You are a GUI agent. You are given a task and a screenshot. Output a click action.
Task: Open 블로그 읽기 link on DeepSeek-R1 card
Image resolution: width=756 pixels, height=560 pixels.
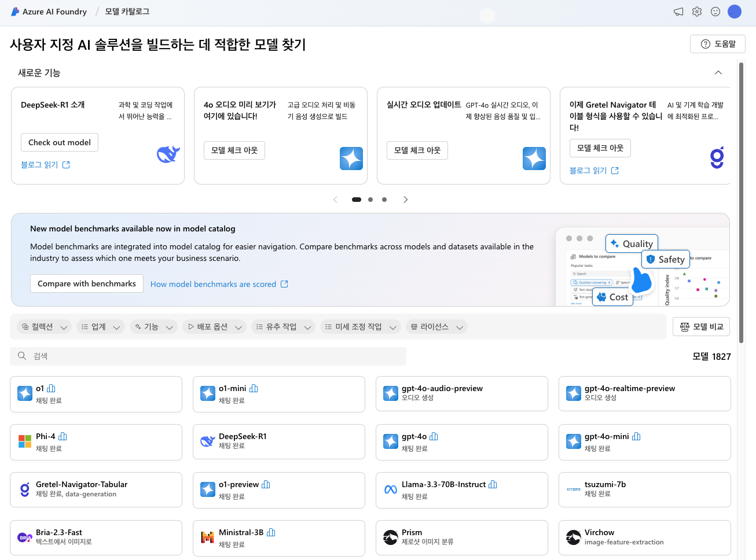(45, 165)
